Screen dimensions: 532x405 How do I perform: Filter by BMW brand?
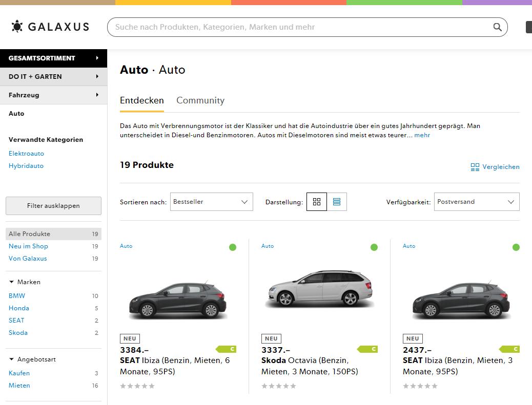[17, 296]
